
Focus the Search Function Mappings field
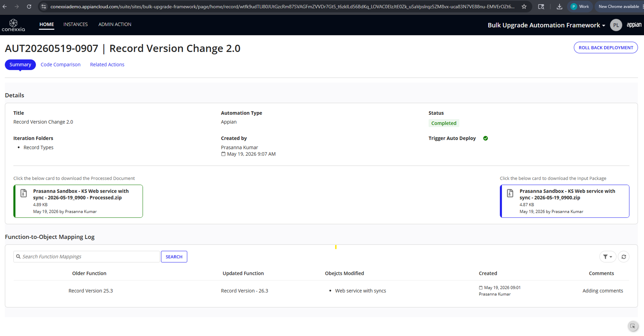[x=87, y=257]
